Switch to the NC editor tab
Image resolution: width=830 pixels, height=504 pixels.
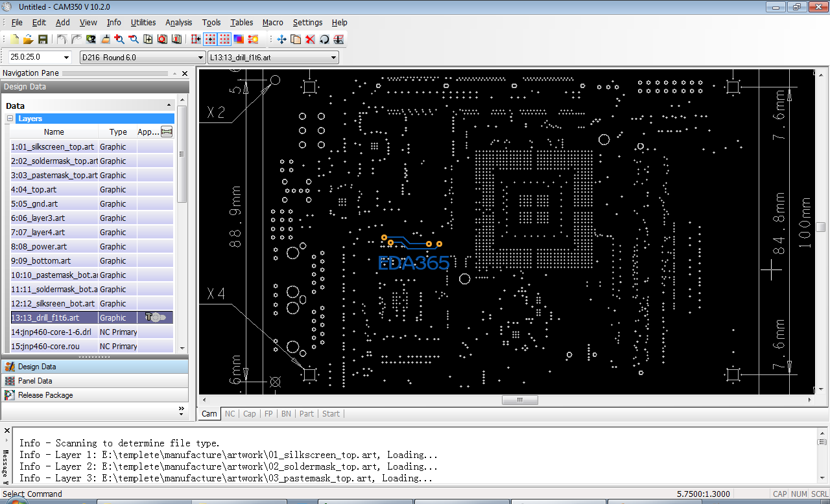click(230, 413)
